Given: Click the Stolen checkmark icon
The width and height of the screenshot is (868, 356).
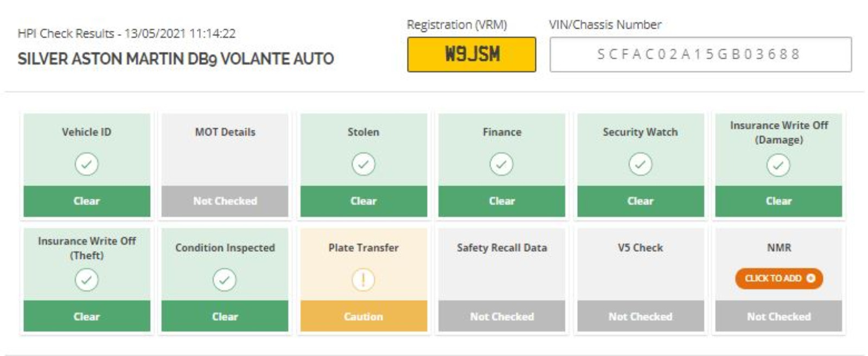Looking at the screenshot, I should coord(363,164).
